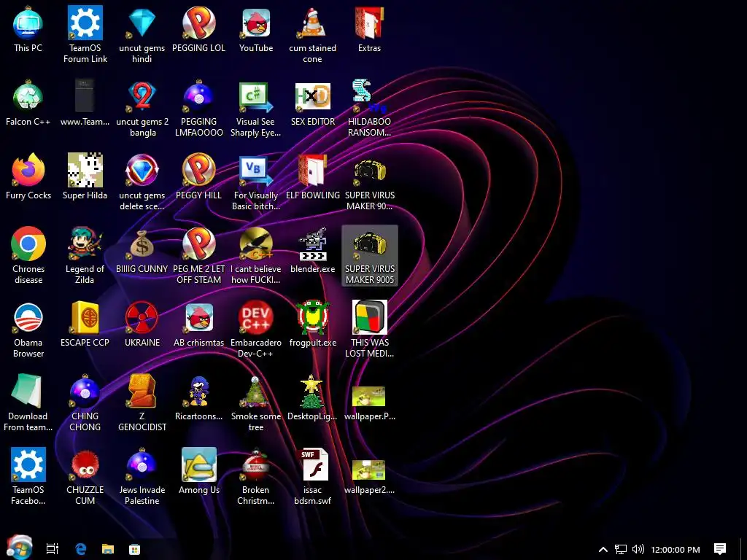Open network status tray icon
Viewport: 747px width, 560px height.
pyautogui.click(x=620, y=550)
